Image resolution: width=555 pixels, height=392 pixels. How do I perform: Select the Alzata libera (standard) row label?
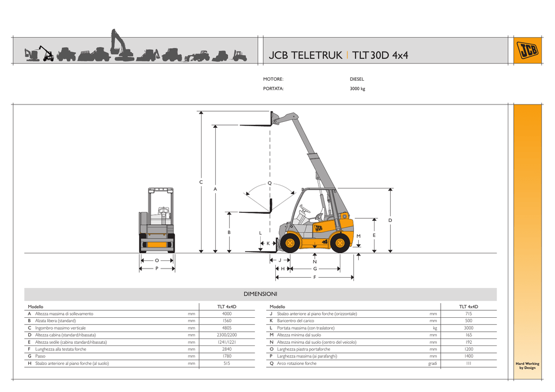point(56,321)
